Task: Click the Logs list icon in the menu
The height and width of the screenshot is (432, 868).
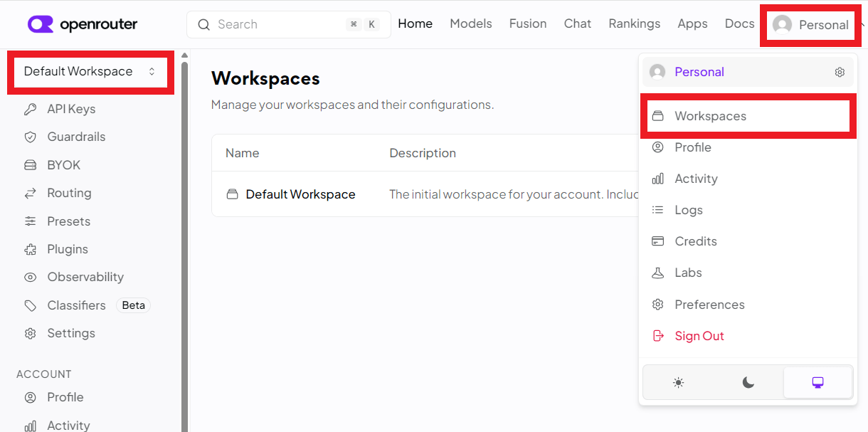Action: point(658,210)
